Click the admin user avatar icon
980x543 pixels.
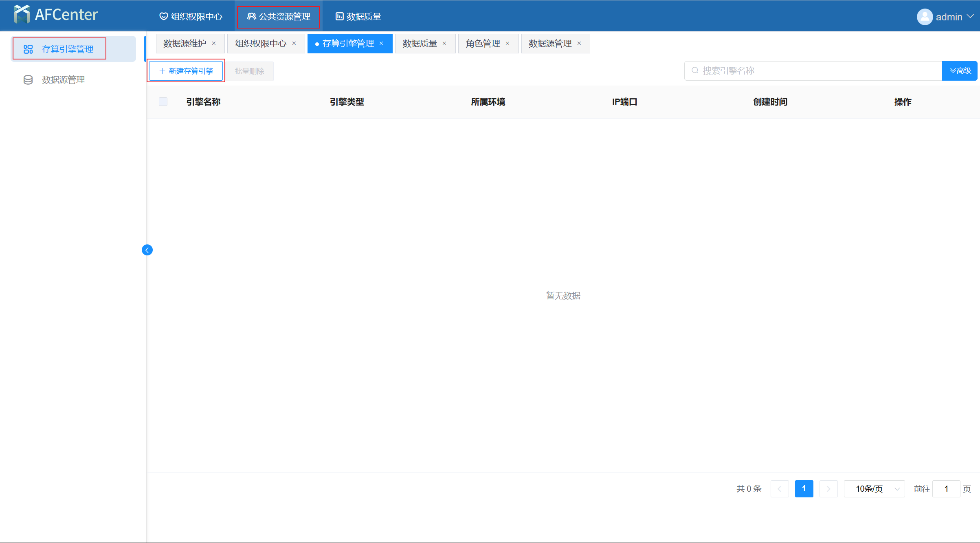point(925,17)
